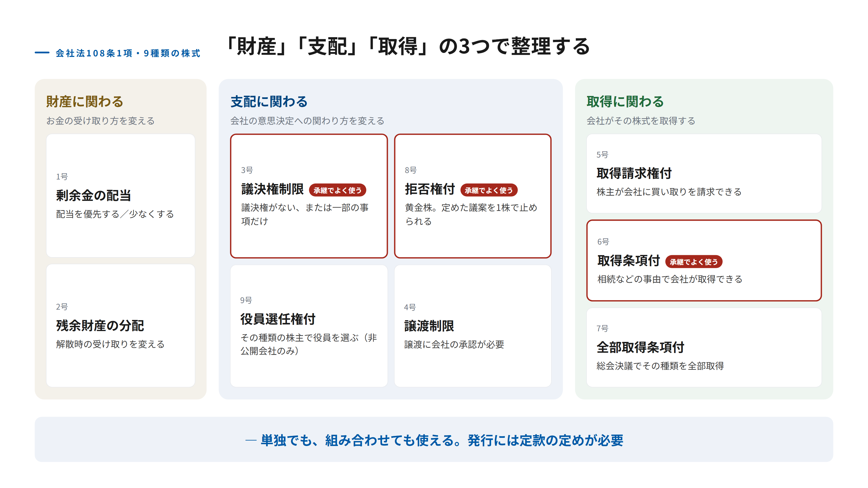Open the 残余財産の分配 card
This screenshot has height=488, width=868.
121,326
